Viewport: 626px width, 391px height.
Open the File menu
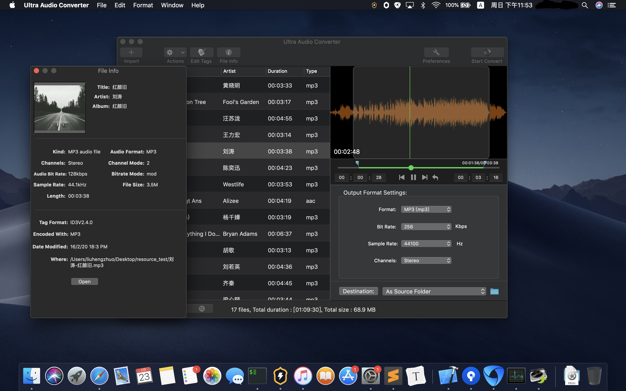click(101, 5)
